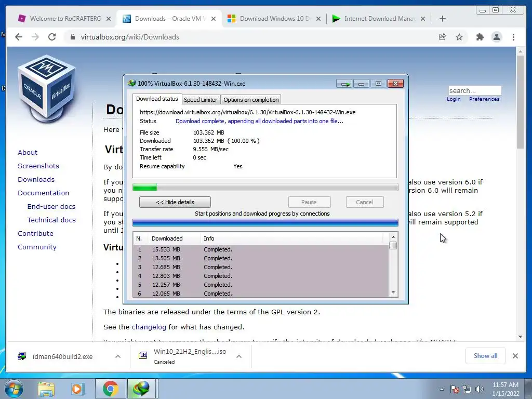The height and width of the screenshot is (399, 532).
Task: Click the idman640build2.exe download item
Action: 62,356
